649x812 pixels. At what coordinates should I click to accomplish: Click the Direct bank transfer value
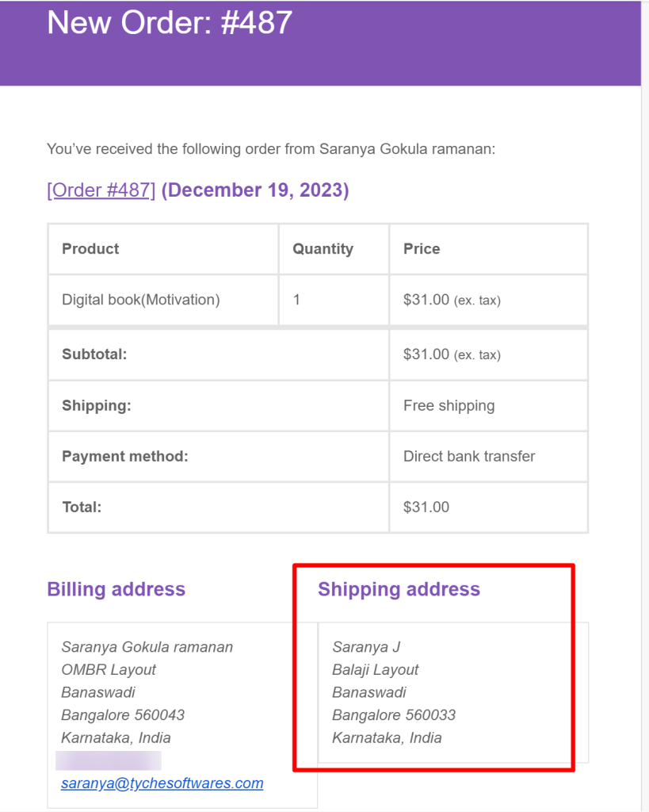pos(469,456)
